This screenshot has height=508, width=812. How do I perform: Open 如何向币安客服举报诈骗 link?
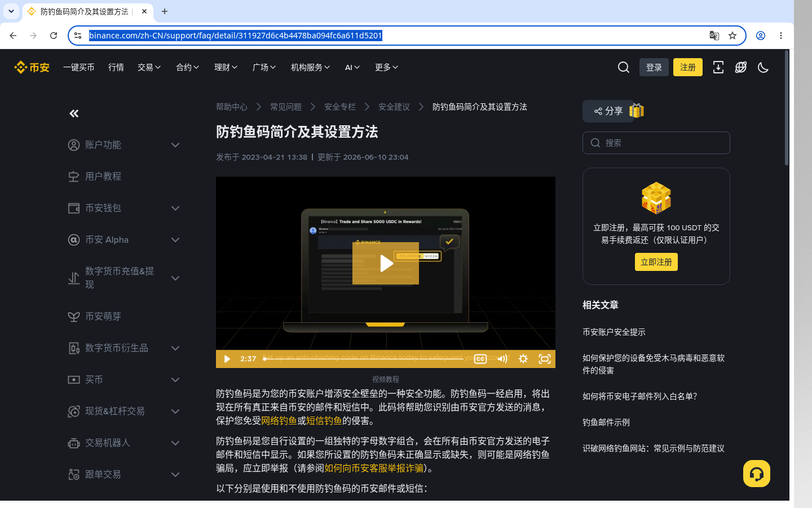(374, 468)
